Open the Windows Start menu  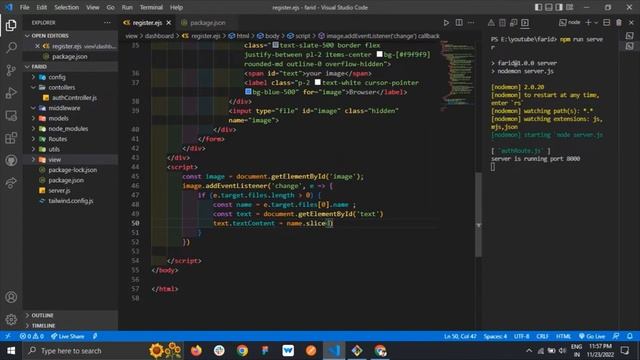tap(11, 351)
